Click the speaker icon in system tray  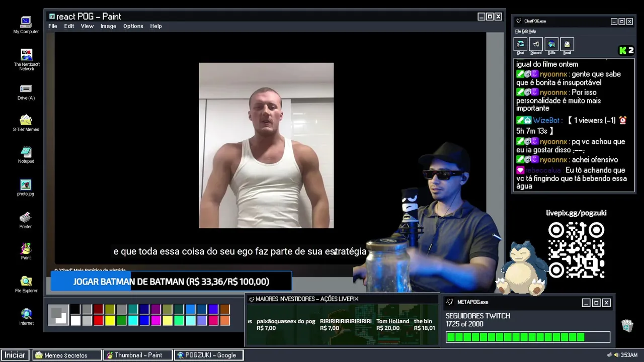[616, 355]
